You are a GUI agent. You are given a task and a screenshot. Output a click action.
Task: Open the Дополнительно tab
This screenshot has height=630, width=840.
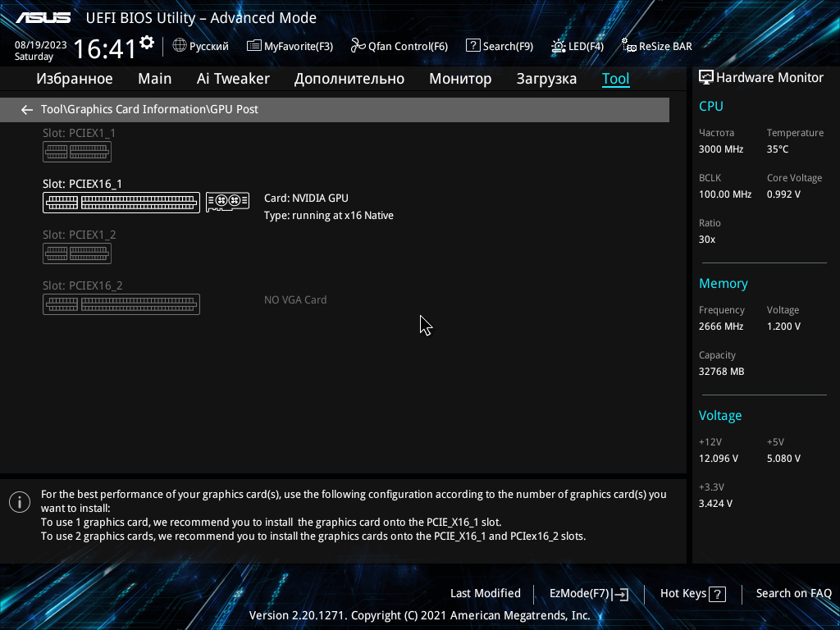coord(349,79)
